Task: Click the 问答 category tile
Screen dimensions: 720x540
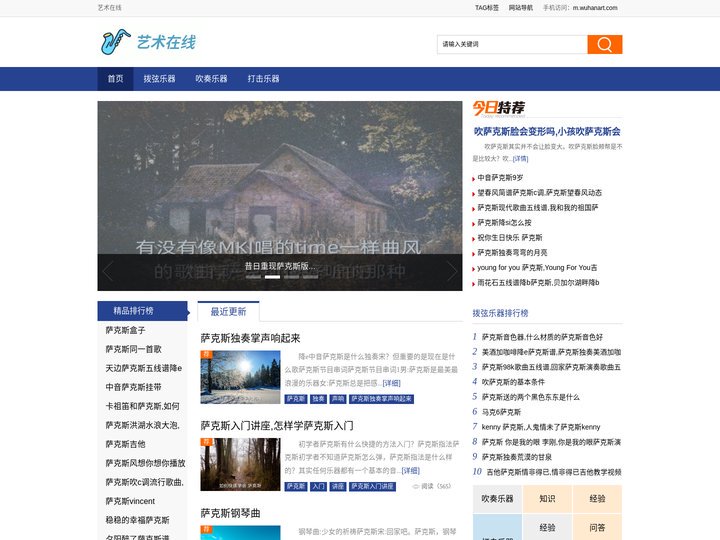Action: 597,528
